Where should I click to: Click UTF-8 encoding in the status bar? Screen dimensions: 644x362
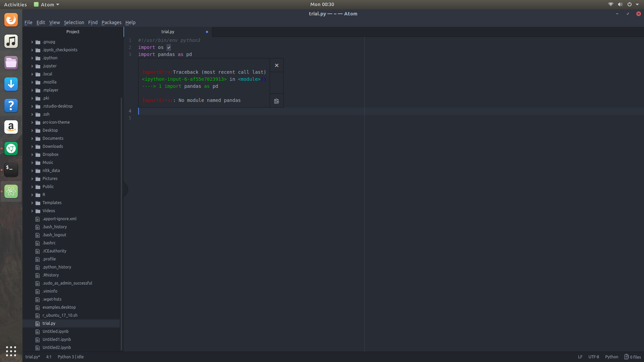click(x=594, y=357)
